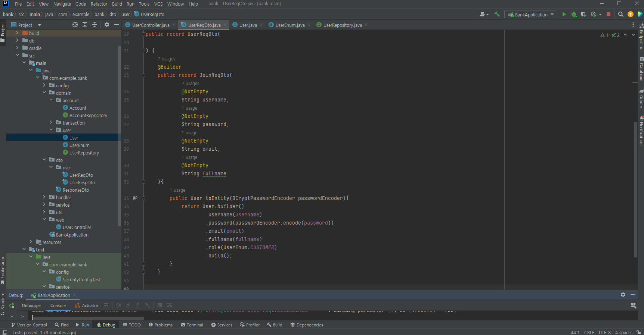Open the Dependencies tool window
This screenshot has height=335, width=644.
point(307,325)
